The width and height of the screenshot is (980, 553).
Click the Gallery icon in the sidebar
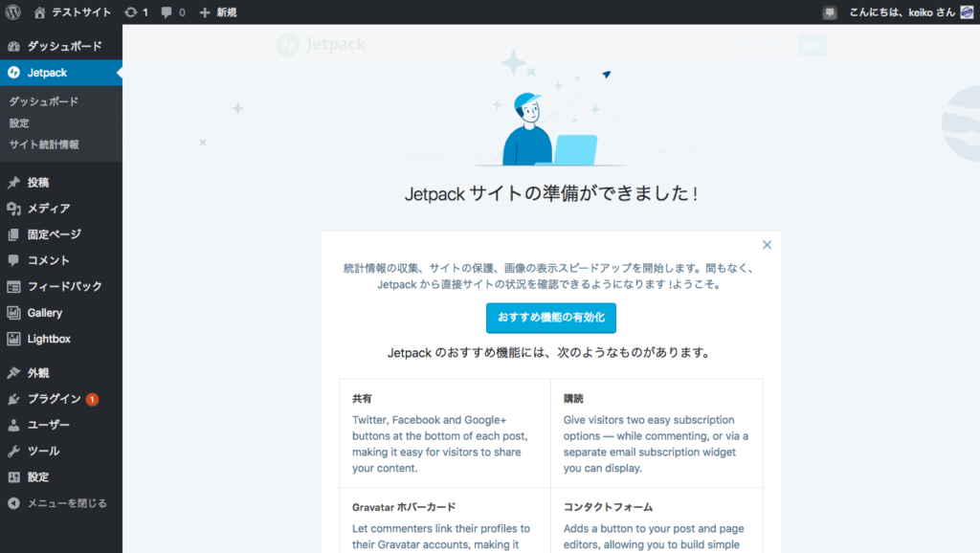[13, 313]
